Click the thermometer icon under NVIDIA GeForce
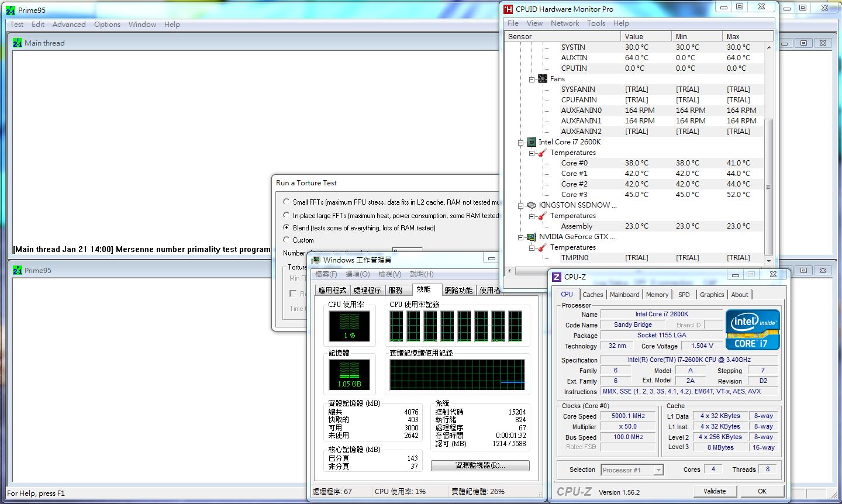Image resolution: width=842 pixels, height=504 pixels. [x=543, y=247]
